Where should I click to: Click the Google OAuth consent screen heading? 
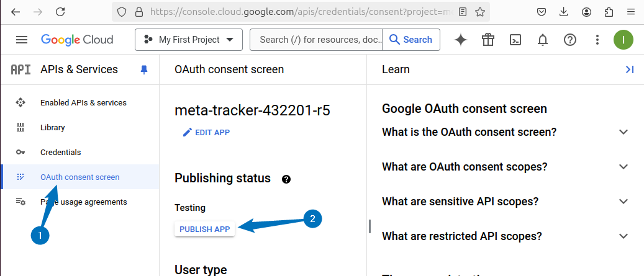click(465, 109)
